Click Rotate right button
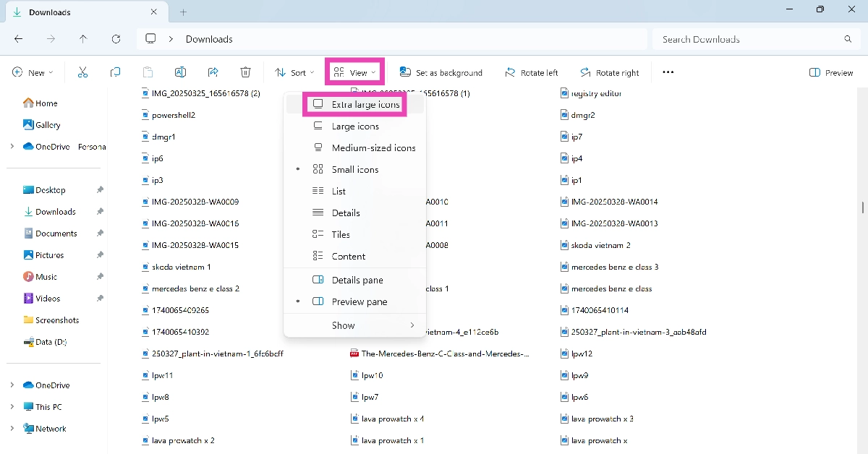Screen dimensions: 868x454 click(610, 72)
